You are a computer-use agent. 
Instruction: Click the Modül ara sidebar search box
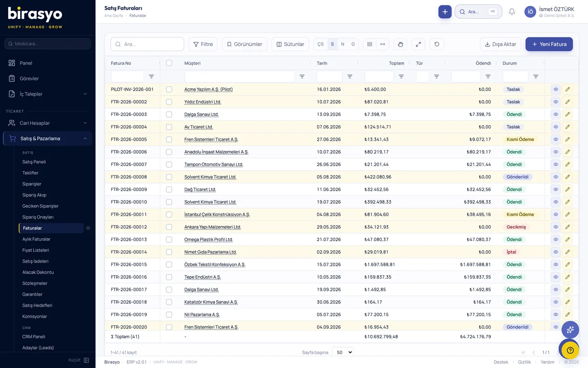coord(48,44)
